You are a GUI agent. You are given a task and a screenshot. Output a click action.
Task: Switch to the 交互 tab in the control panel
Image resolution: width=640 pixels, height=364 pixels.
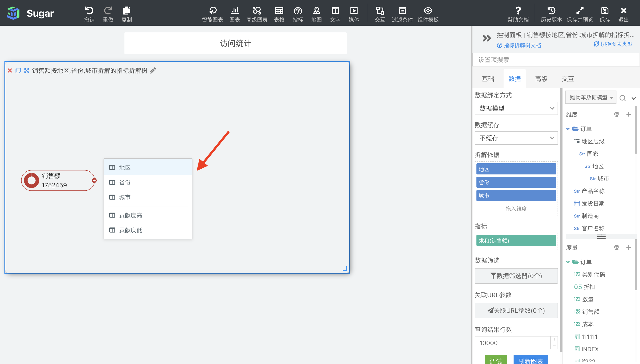click(568, 79)
